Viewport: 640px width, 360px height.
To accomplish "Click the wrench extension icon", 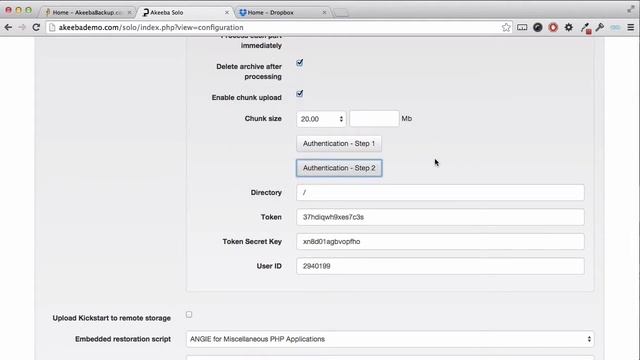I will coord(600,27).
